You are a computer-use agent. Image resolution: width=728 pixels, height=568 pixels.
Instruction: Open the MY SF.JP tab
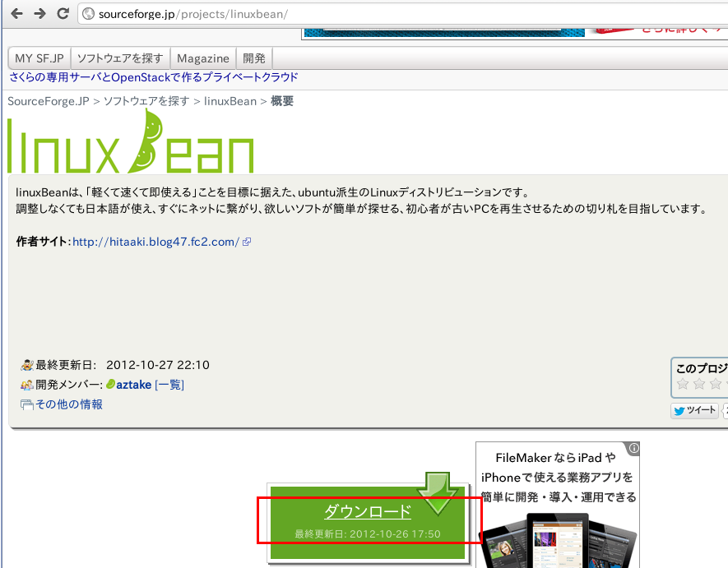coord(38,58)
